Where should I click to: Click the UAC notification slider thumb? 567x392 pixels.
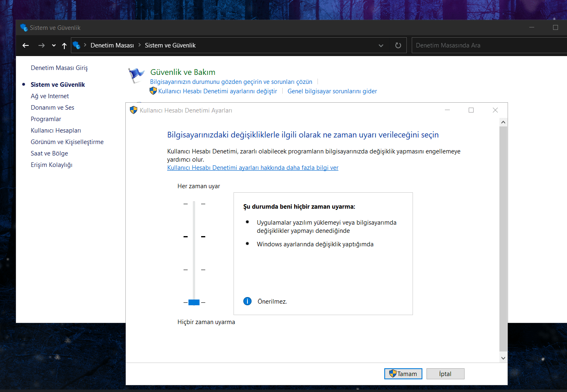coord(194,302)
